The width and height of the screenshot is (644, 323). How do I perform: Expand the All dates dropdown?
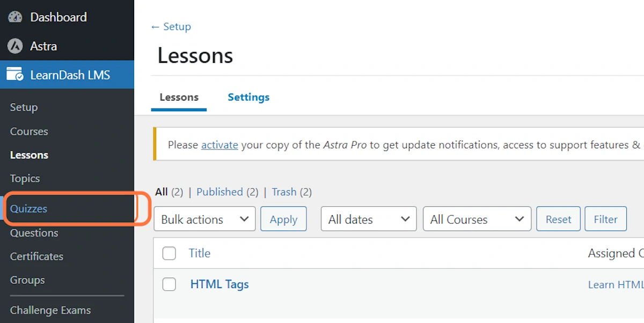(369, 219)
